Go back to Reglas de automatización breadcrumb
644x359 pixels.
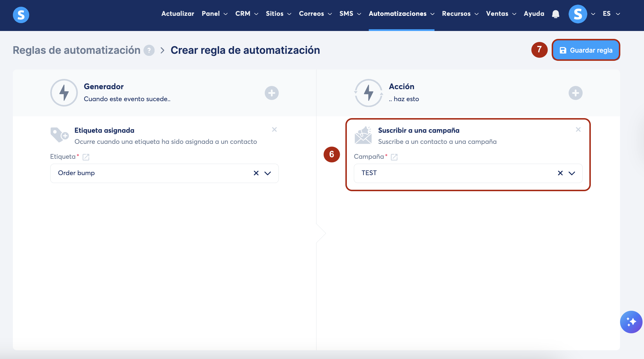click(77, 50)
